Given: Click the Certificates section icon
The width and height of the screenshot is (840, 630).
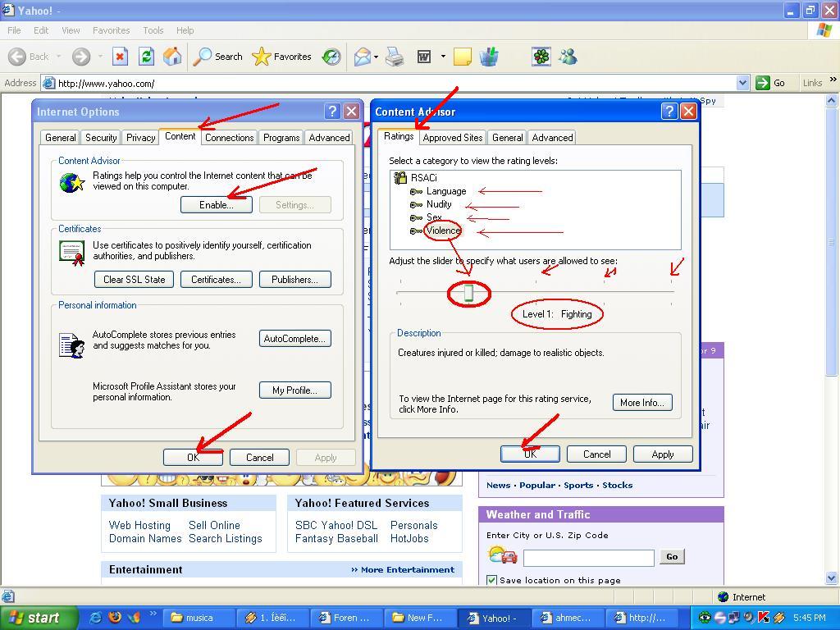Looking at the screenshot, I should pos(72,253).
